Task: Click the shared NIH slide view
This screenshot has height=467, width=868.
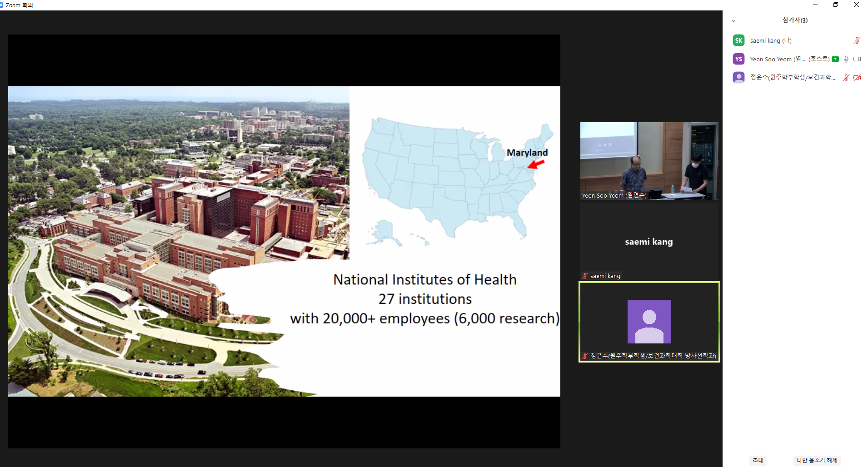Action: click(284, 241)
